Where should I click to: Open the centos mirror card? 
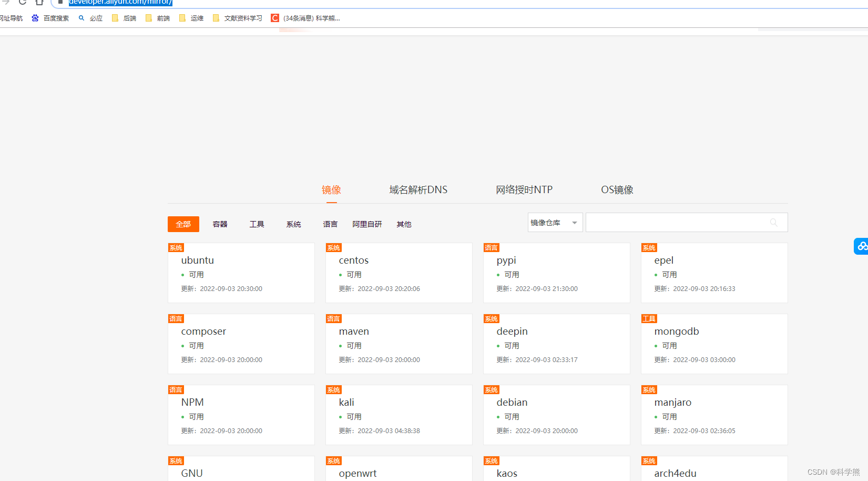(x=399, y=273)
